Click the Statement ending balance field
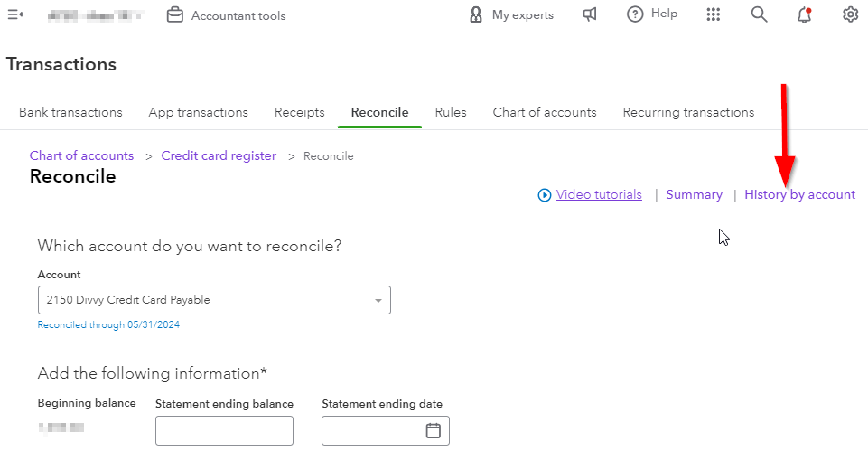Viewport: 868px width, 460px height. [x=224, y=430]
